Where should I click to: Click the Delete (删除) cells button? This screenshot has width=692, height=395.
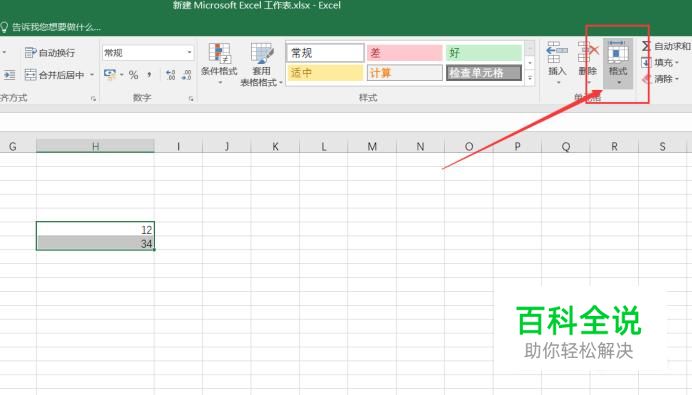tap(588, 63)
